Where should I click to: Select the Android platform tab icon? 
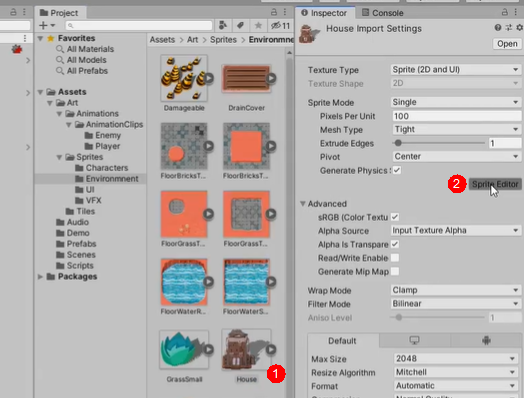pos(486,341)
